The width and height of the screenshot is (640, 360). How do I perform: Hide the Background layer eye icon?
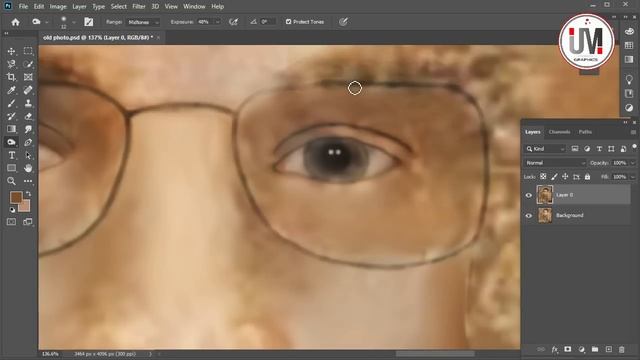(529, 216)
